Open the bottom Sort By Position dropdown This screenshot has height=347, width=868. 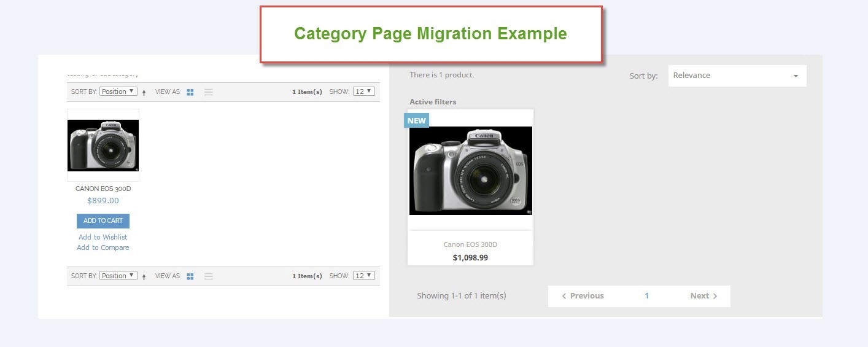[118, 276]
